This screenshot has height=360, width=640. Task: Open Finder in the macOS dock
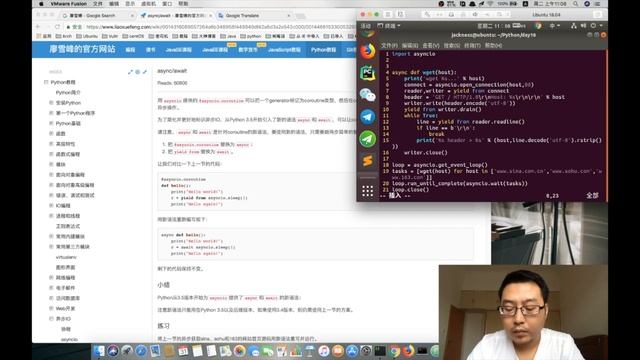(99, 351)
